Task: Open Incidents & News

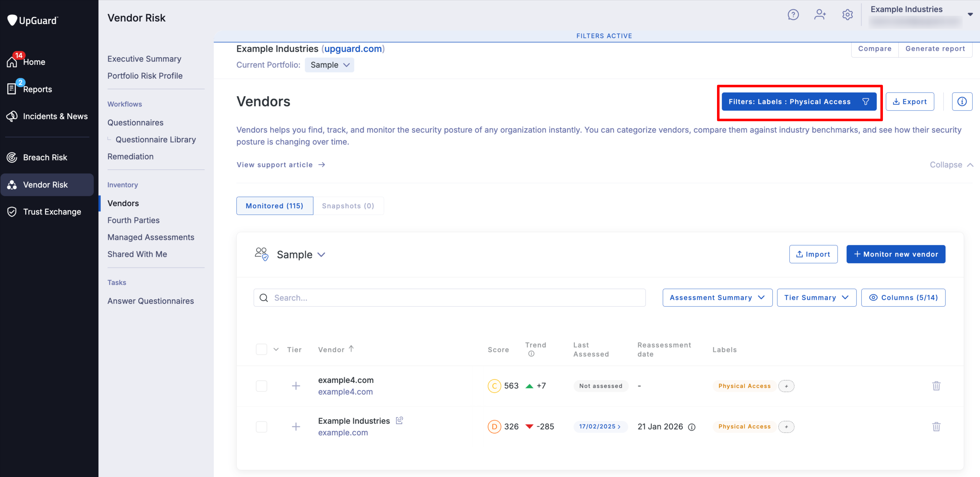Action: click(55, 116)
